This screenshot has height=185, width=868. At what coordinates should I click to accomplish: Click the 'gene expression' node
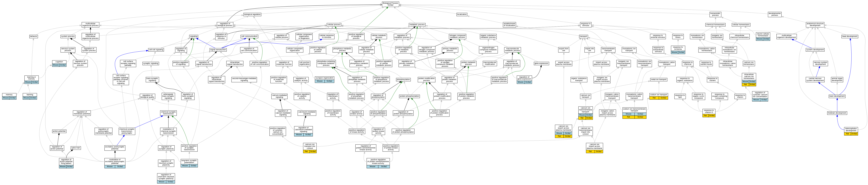coord(541,63)
